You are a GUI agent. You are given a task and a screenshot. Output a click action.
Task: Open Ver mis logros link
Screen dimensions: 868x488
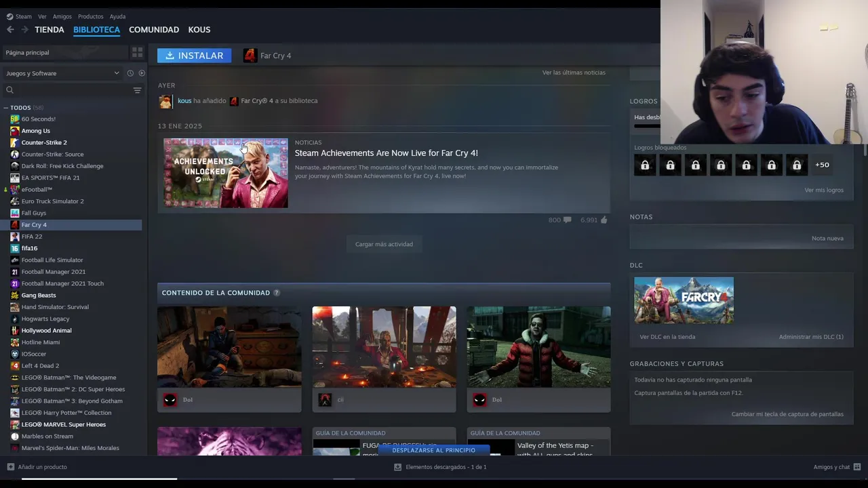pyautogui.click(x=824, y=190)
